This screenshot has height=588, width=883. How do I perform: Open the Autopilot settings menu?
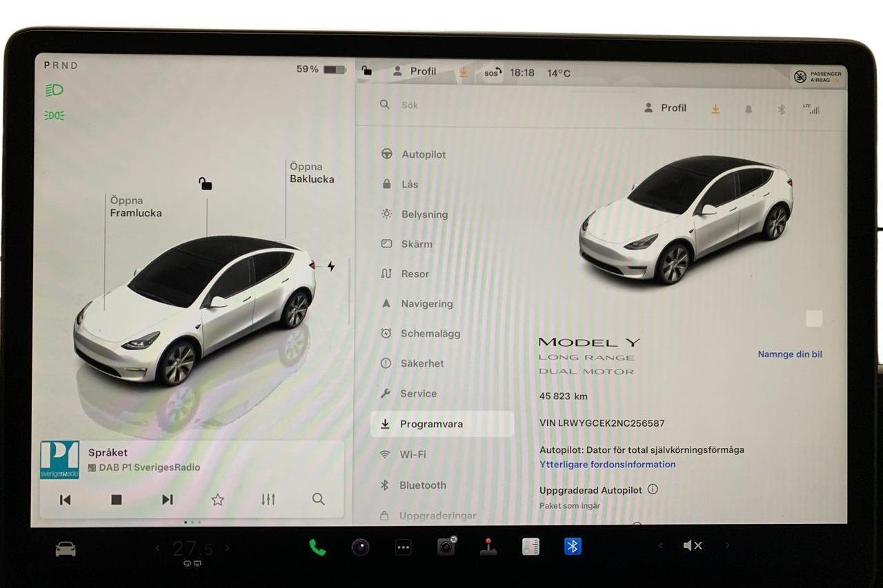click(x=414, y=154)
